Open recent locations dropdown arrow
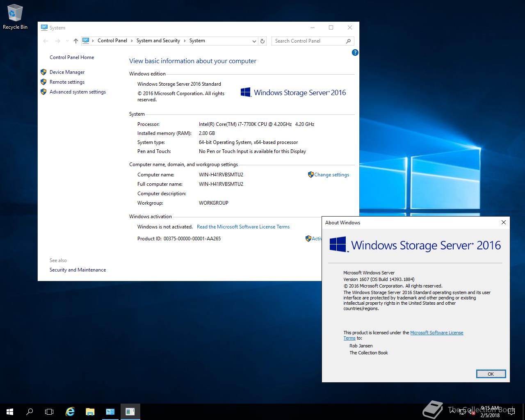 tap(67, 41)
